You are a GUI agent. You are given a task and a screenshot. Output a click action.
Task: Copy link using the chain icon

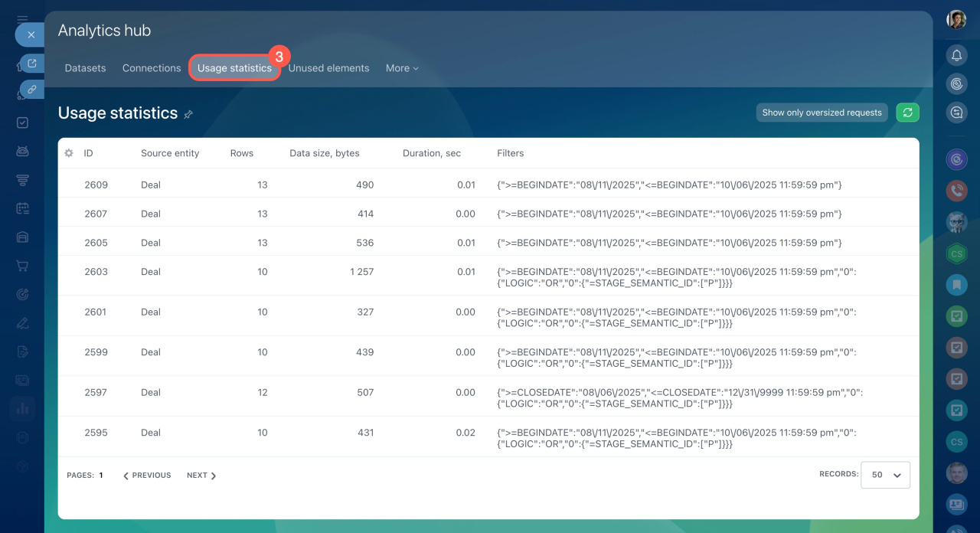31,90
